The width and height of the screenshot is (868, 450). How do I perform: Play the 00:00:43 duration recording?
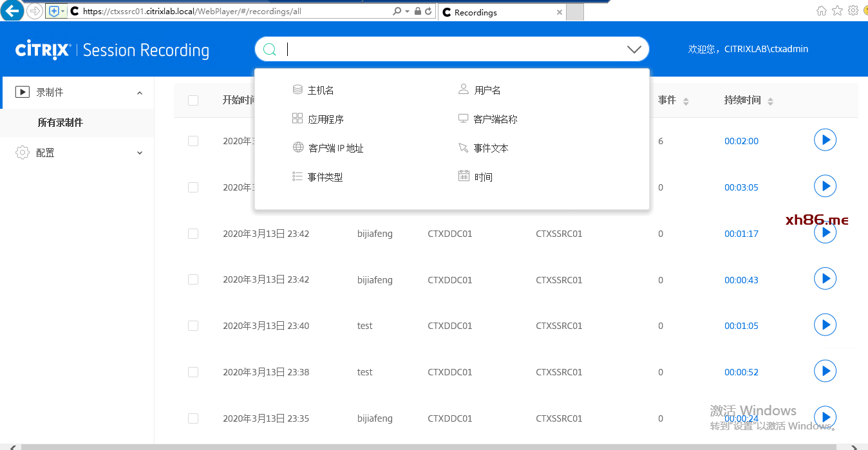point(825,279)
